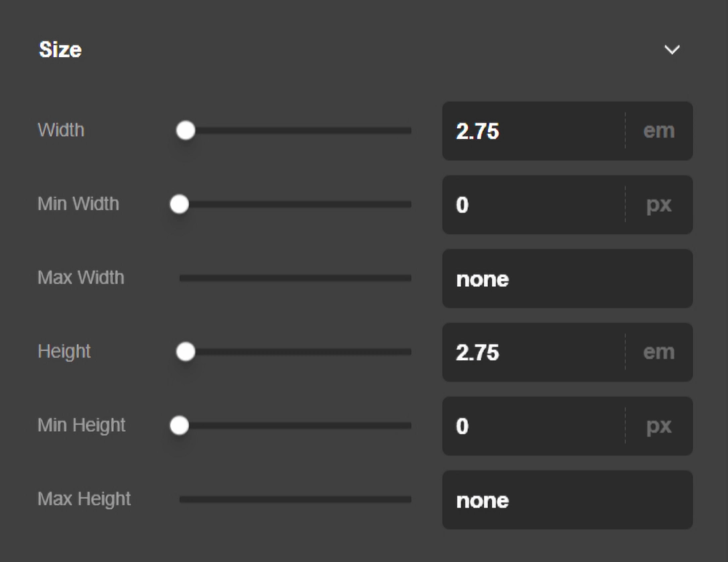728x562 pixels.
Task: Collapse the Size section chevron
Action: click(671, 50)
